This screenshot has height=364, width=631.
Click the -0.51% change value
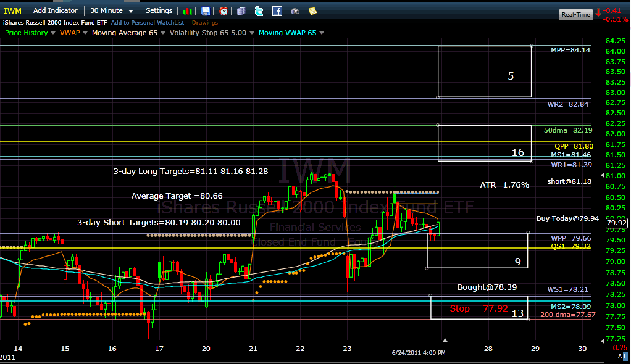coord(616,19)
